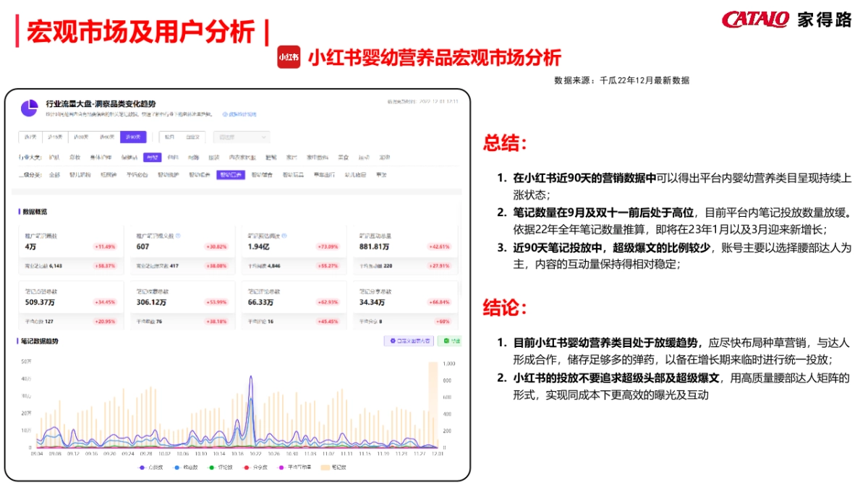The height and width of the screenshot is (488, 868).
Task: Click the gear icon on the custom chart button
Action: tap(393, 341)
